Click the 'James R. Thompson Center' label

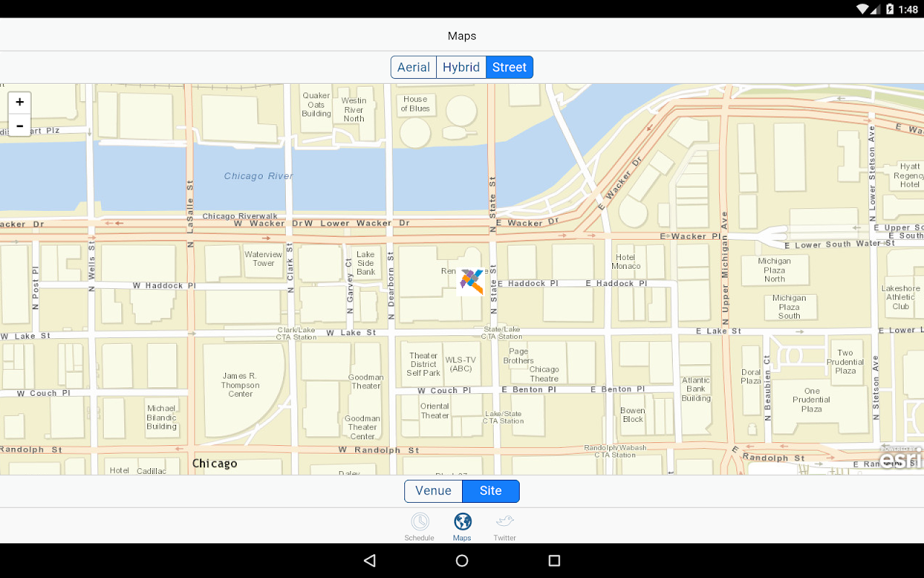click(x=240, y=385)
